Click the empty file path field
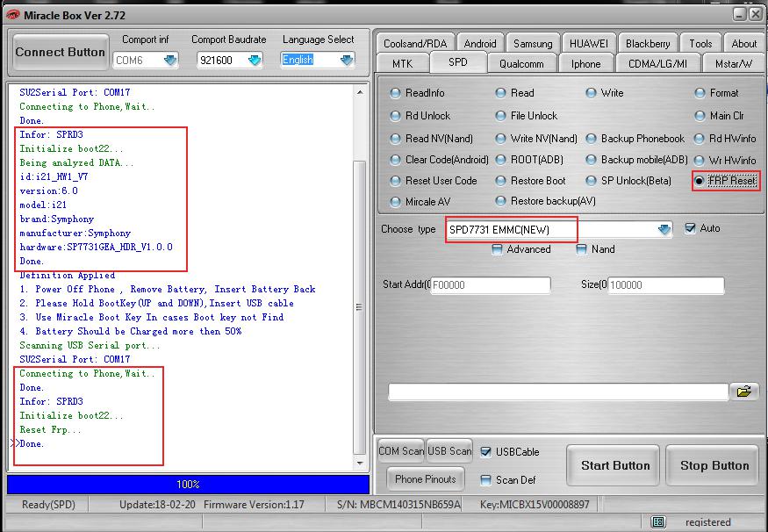 pos(558,392)
